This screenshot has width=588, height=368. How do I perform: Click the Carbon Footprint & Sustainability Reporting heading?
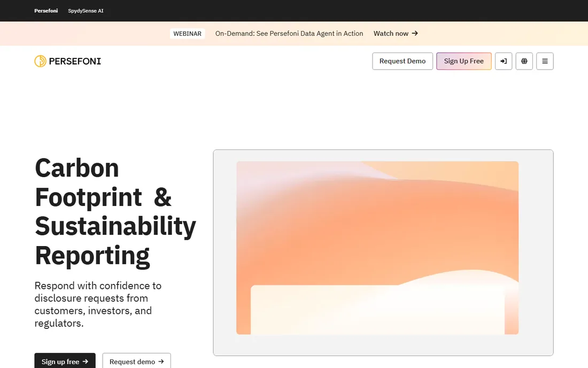115,212
